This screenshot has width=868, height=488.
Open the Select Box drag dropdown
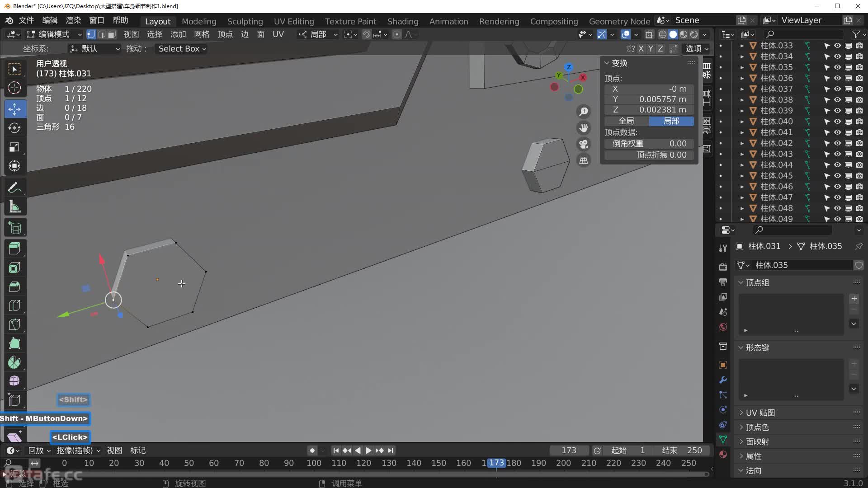pos(182,49)
